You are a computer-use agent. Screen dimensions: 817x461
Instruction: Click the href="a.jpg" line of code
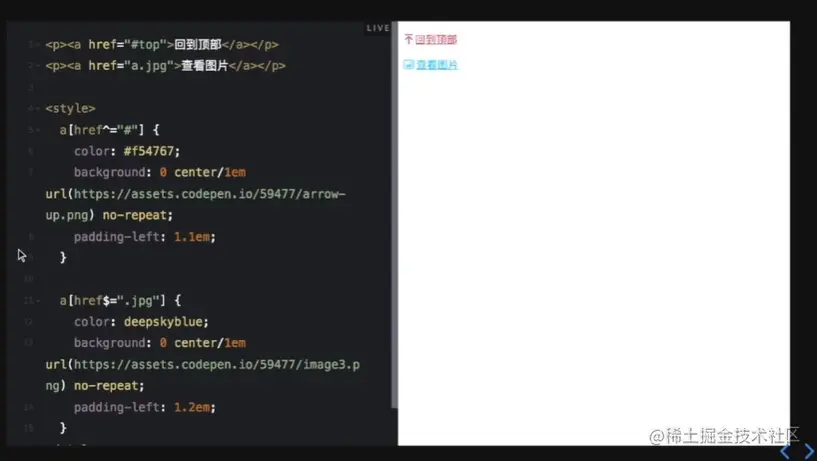coord(166,66)
